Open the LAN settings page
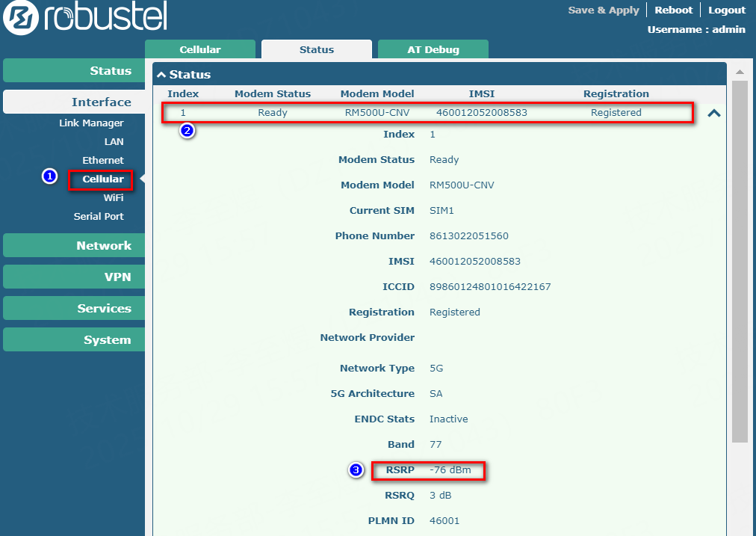756x536 pixels. coord(114,142)
